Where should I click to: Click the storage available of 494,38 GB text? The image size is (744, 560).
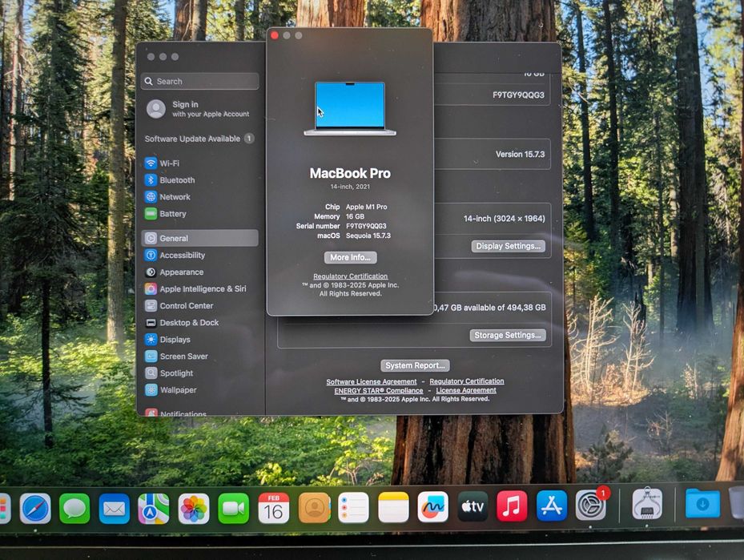click(490, 308)
